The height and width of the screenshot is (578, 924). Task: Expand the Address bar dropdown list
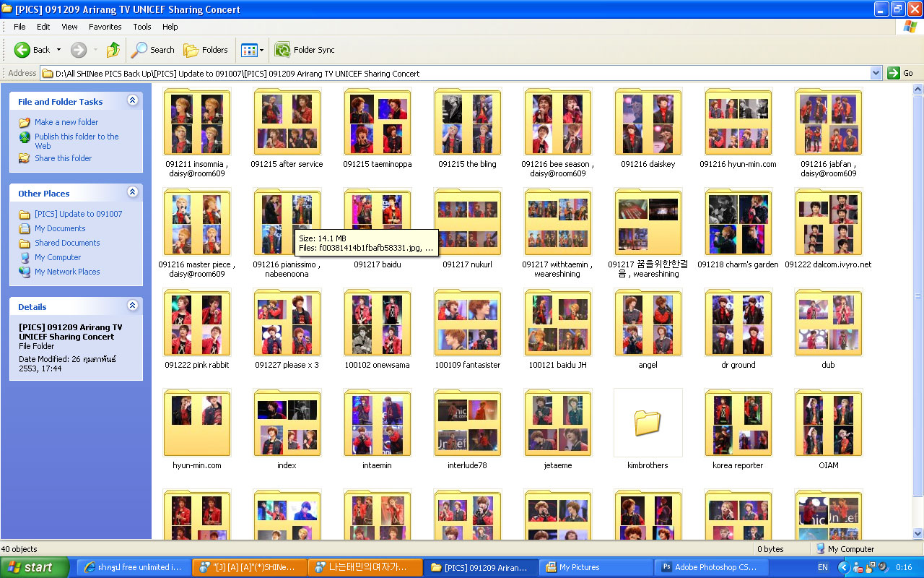pyautogui.click(x=876, y=73)
